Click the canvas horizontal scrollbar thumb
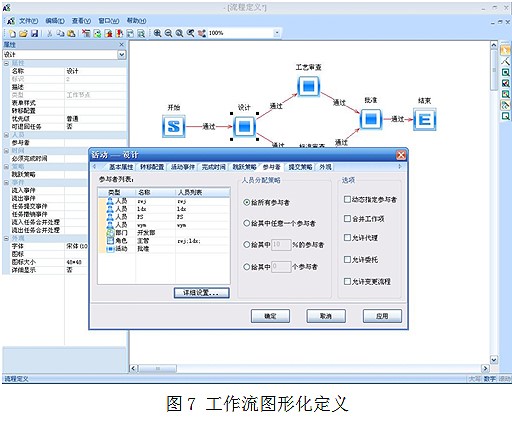The width and height of the screenshot is (512, 421). [x=157, y=368]
